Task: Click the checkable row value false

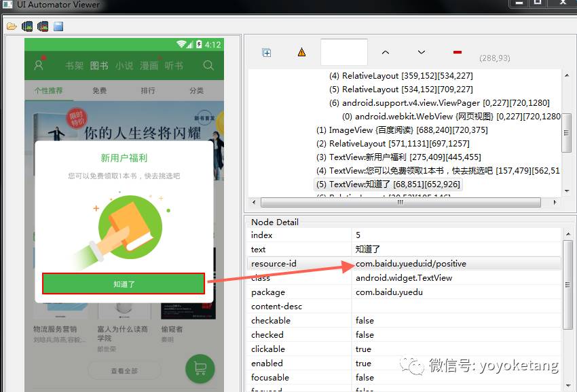Action: tap(365, 321)
